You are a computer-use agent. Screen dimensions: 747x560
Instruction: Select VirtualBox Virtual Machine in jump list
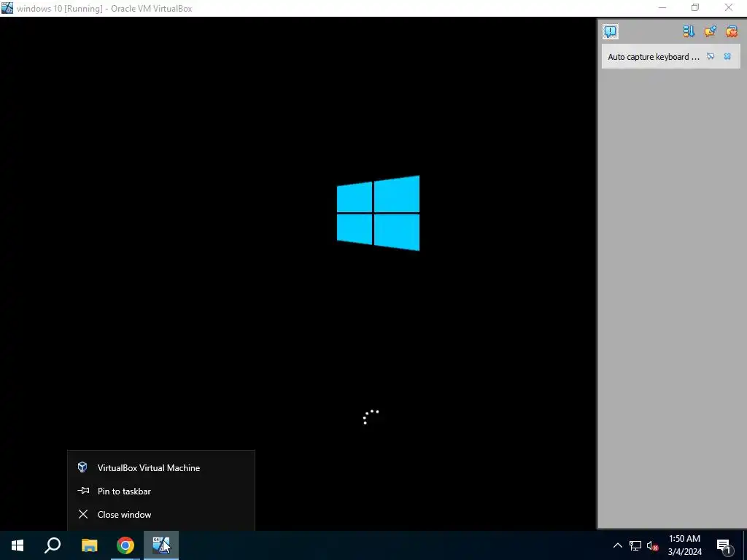tap(161, 467)
